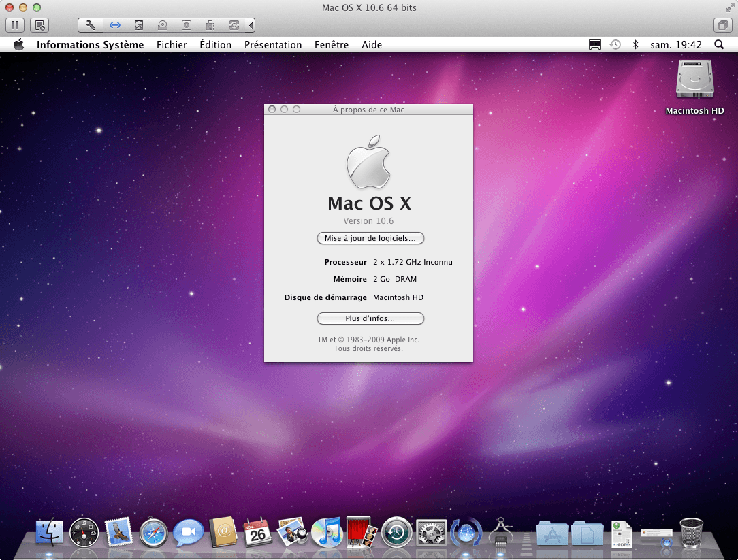Open the Fenêtre menu
The image size is (738, 560).
tap(332, 45)
